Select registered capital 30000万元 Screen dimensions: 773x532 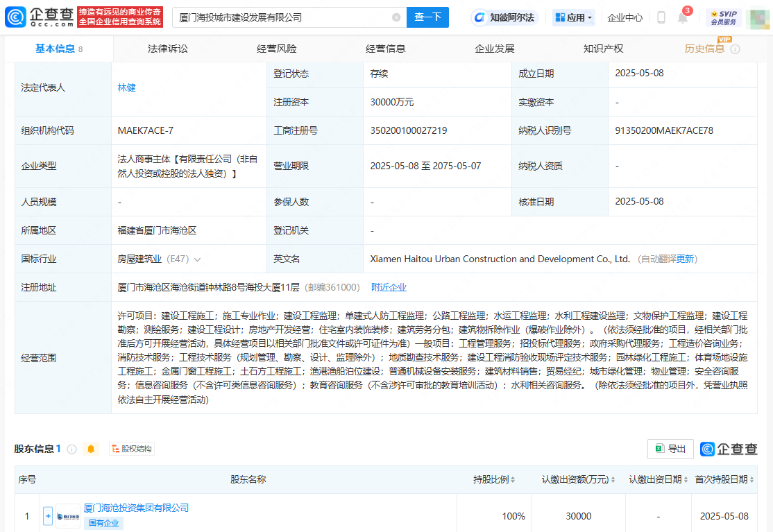pos(392,102)
